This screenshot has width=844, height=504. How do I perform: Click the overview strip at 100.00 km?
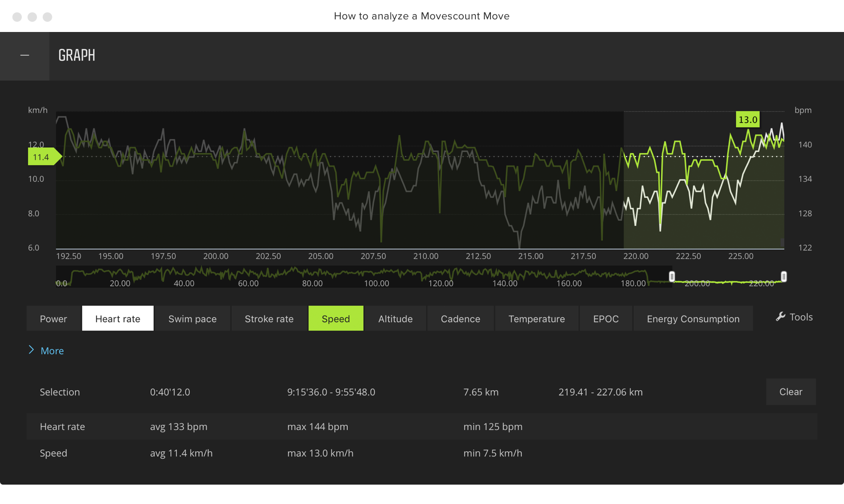tap(376, 277)
